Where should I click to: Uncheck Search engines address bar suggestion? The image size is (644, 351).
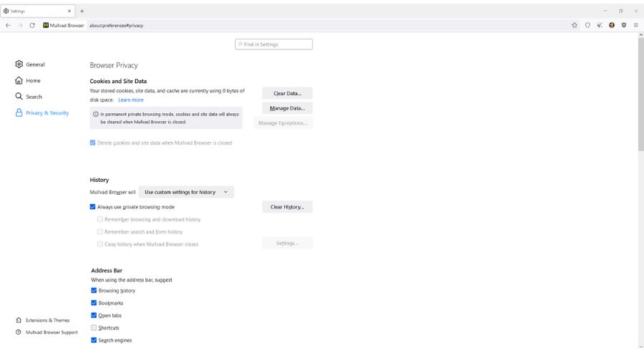pyautogui.click(x=94, y=340)
